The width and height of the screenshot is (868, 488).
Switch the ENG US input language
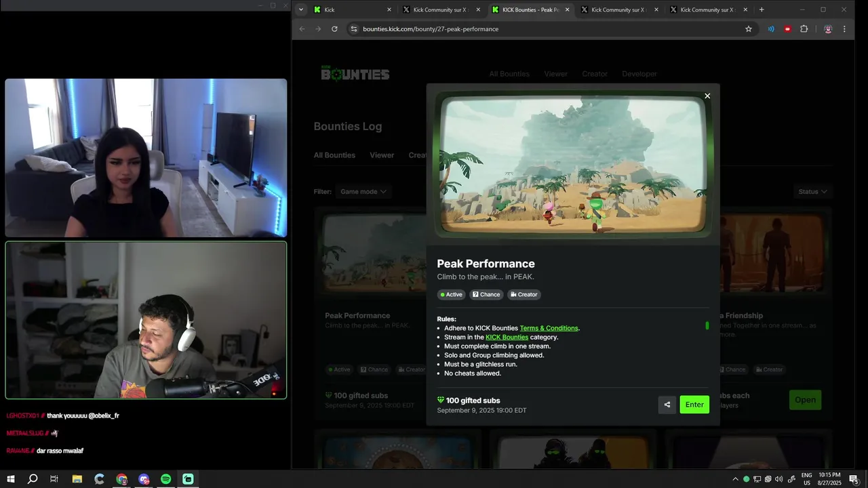[807, 479]
